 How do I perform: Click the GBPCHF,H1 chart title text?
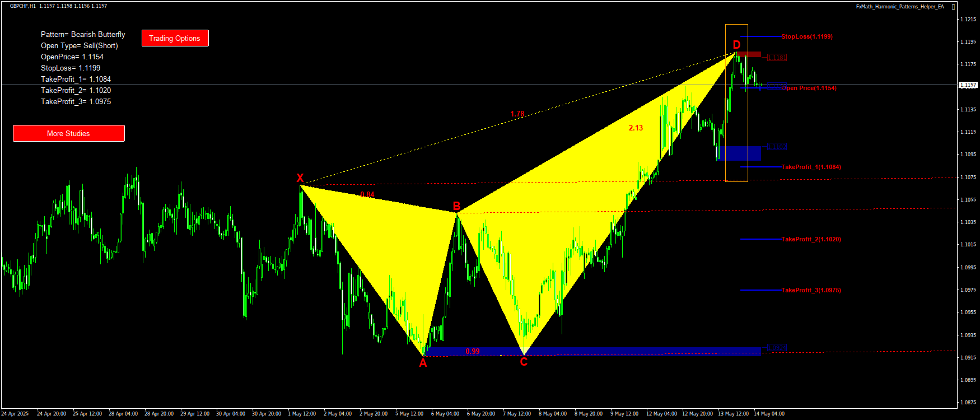coord(23,6)
